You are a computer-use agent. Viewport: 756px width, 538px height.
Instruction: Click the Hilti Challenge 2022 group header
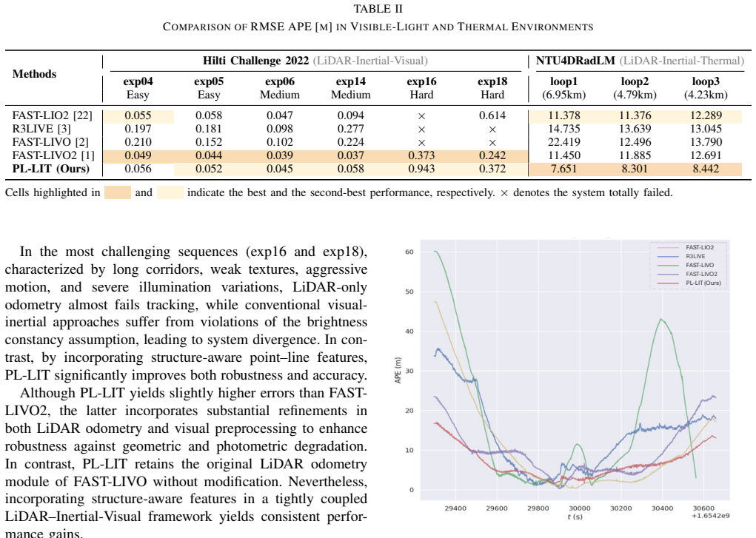pyautogui.click(x=256, y=61)
